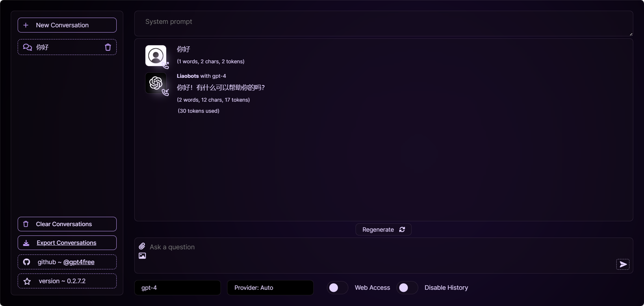Click the image upload icon

click(142, 256)
